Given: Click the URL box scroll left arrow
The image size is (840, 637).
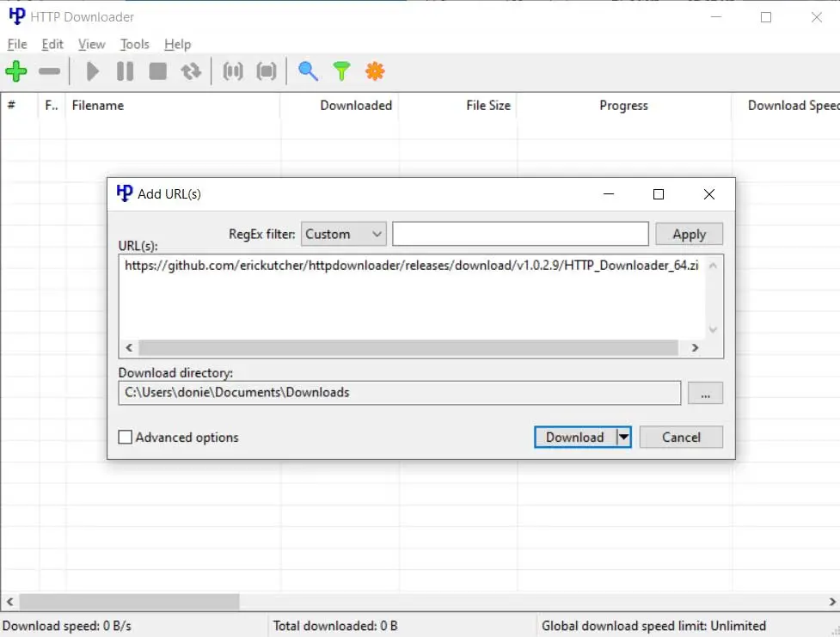Looking at the screenshot, I should tap(129, 347).
